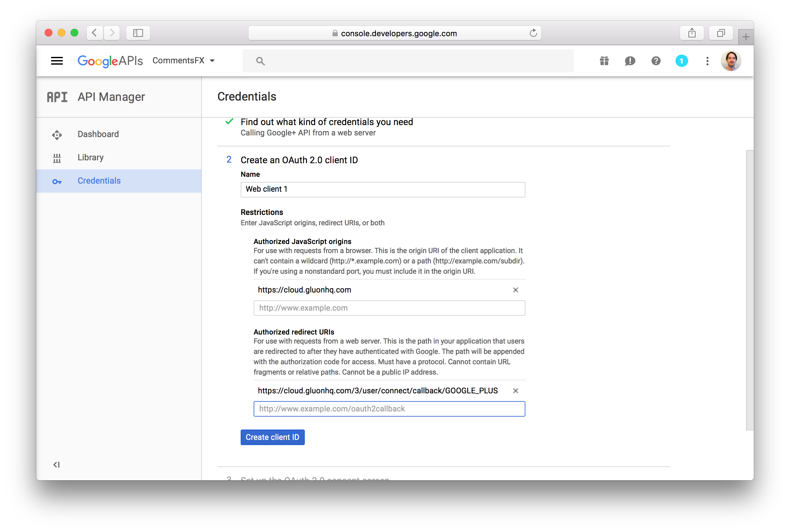Show all Safari tabs overview
Screen dimensions: 790x532
[x=720, y=33]
